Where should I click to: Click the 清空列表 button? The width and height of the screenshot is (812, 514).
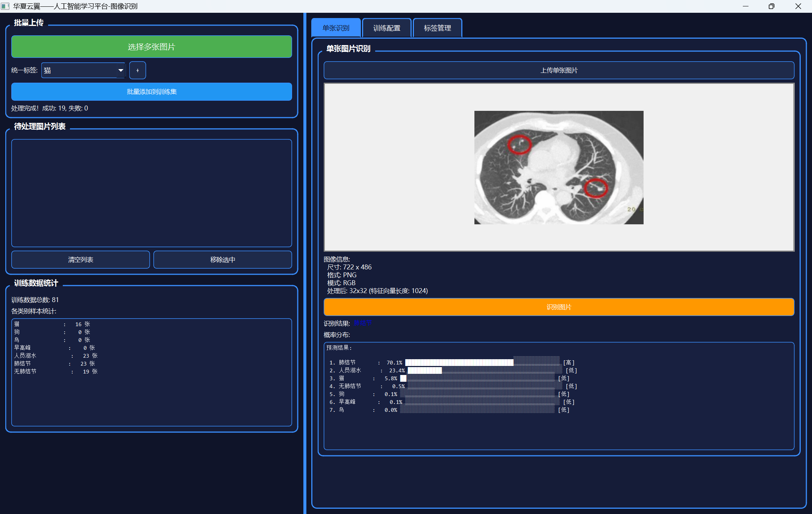[x=80, y=260]
